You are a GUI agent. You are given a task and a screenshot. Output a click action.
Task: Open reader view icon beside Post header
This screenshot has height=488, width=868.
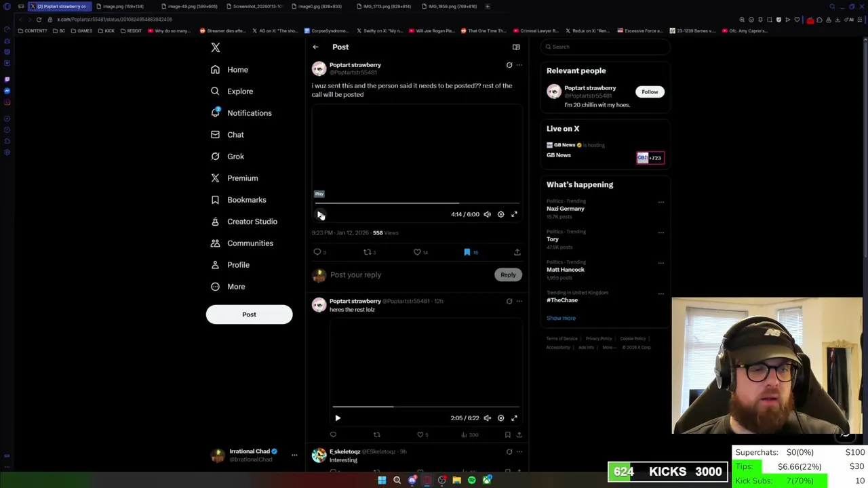(516, 47)
